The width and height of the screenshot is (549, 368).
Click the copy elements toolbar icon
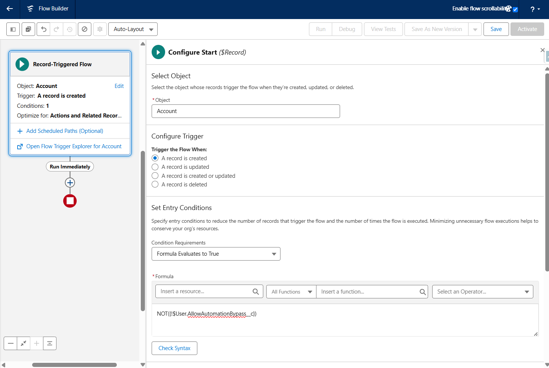click(28, 29)
